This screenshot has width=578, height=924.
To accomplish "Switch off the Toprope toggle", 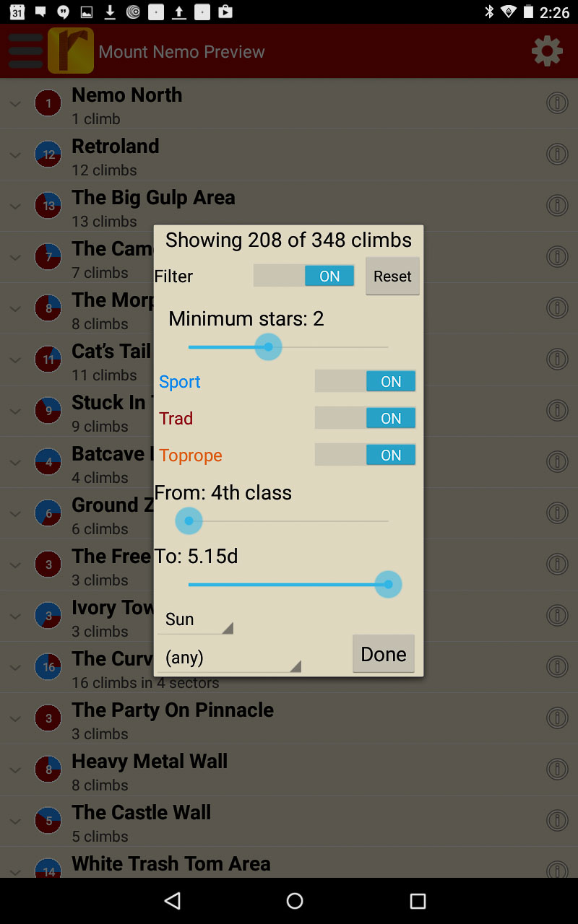I will pyautogui.click(x=365, y=455).
